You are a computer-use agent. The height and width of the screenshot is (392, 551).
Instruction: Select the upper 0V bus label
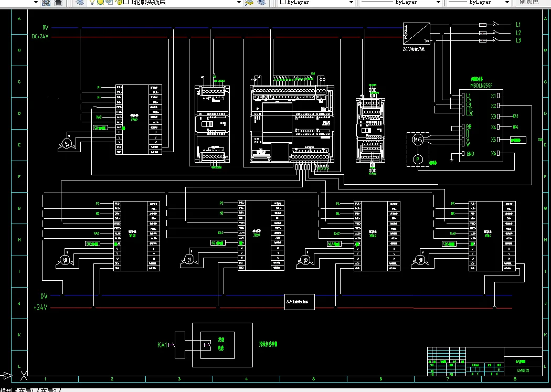tap(45, 27)
